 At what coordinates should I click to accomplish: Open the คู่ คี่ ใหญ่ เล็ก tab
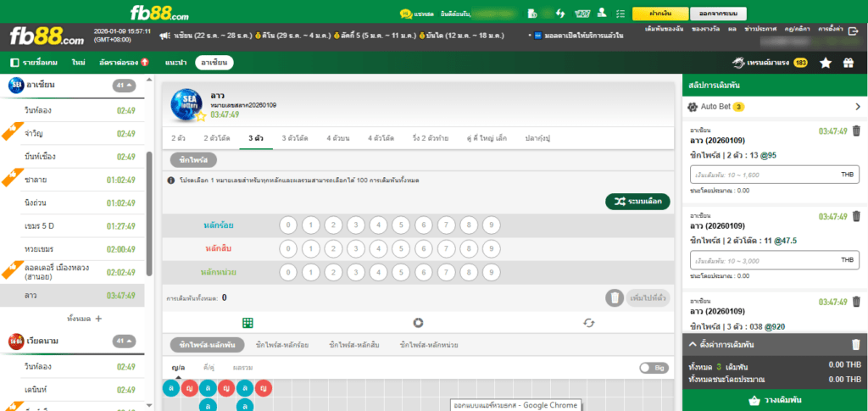point(487,138)
